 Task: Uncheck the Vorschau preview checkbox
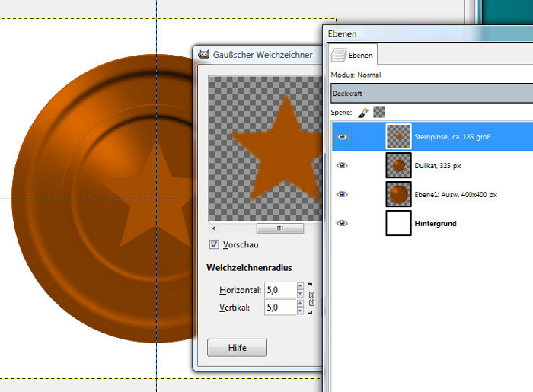tap(214, 244)
